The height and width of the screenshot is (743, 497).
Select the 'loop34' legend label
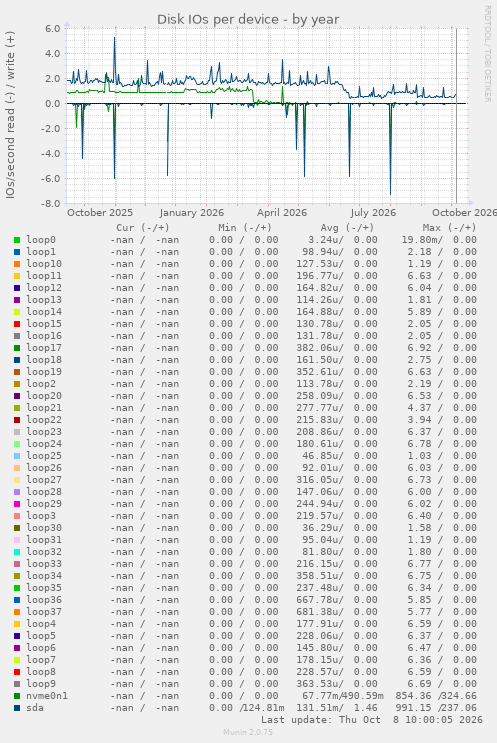(x=44, y=576)
